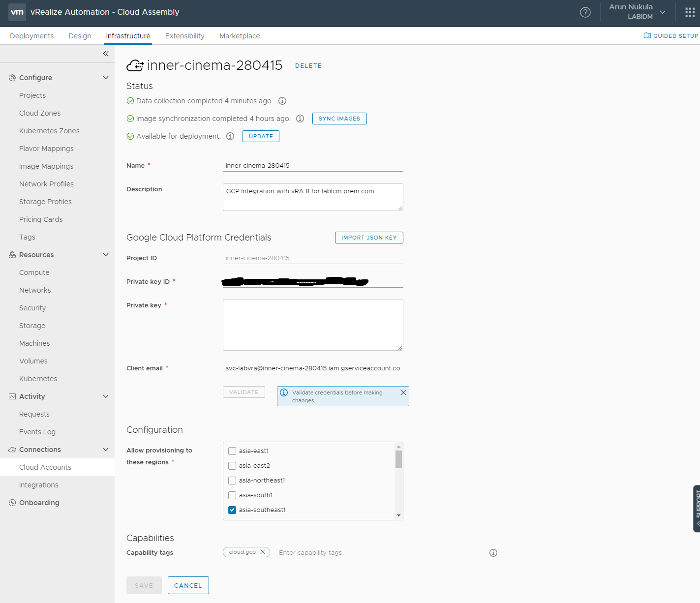Uncheck the asia-southeast1 region checkbox
Image resolution: width=700 pixels, height=603 pixels.
232,510
